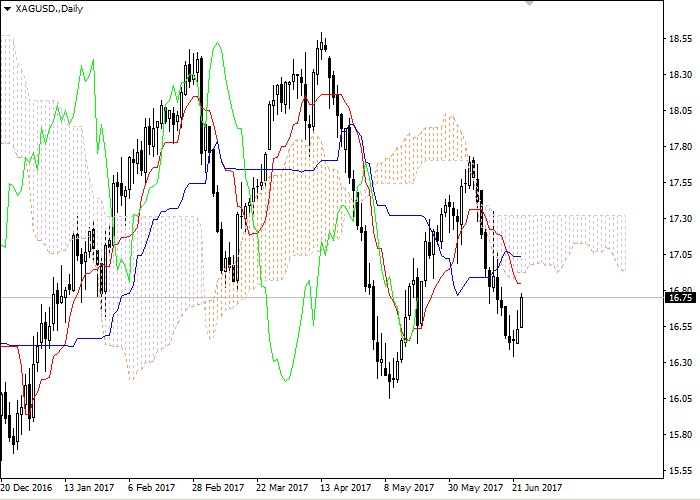Screen dimensions: 700x500
Task: Select the 16.75 current price label
Action: pos(680,297)
